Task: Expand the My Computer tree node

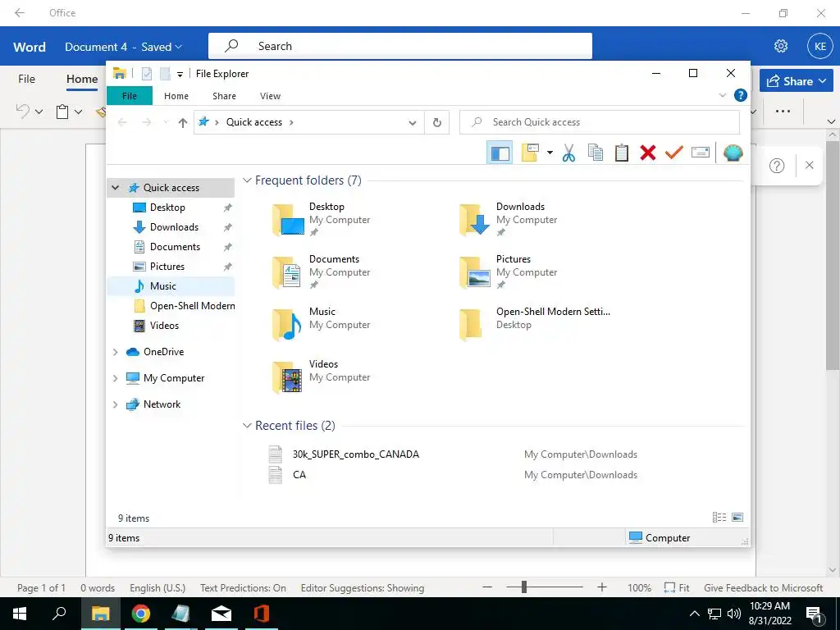Action: point(115,378)
